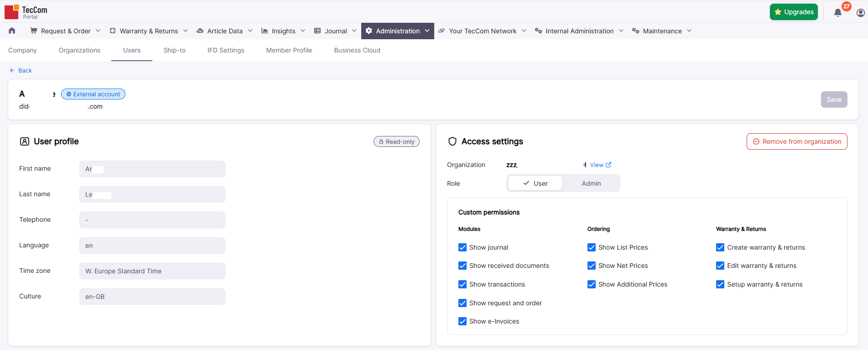Uncheck Show Additional Prices
The image size is (868, 350).
coord(592,284)
